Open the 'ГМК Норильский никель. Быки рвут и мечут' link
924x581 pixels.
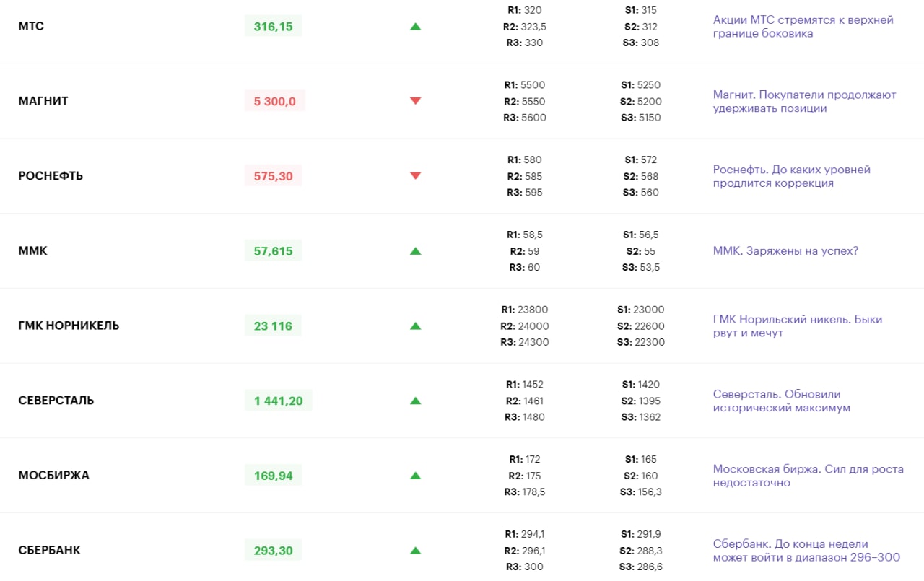click(798, 326)
